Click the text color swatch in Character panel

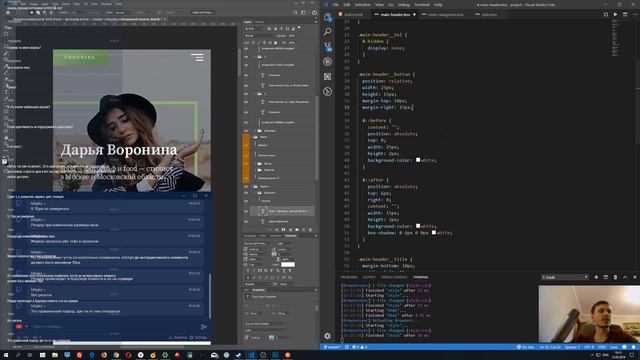point(288,264)
